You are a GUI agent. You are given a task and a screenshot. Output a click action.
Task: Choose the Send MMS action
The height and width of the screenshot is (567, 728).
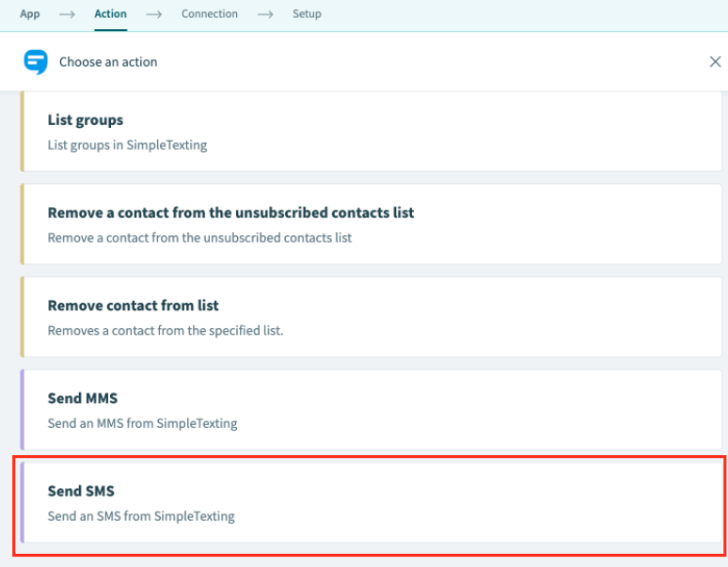371,410
